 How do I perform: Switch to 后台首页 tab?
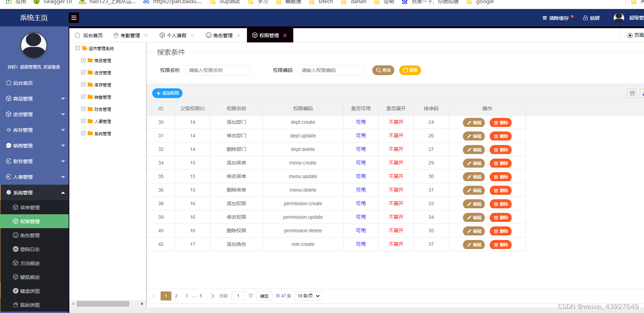pos(89,35)
